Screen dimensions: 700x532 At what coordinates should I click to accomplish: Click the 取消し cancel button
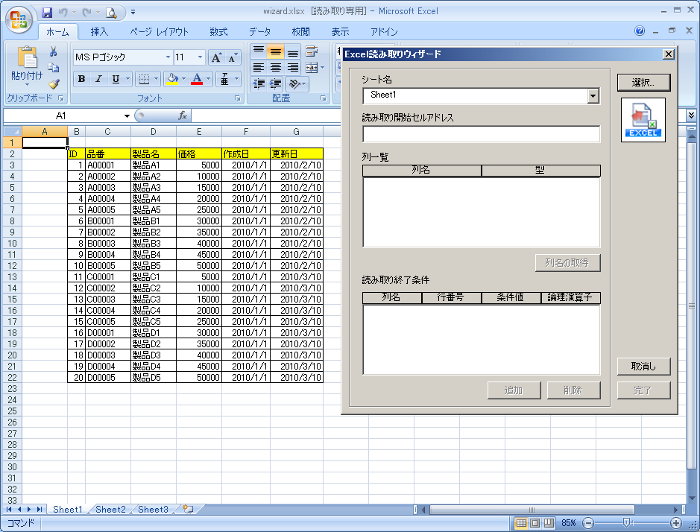(x=643, y=365)
